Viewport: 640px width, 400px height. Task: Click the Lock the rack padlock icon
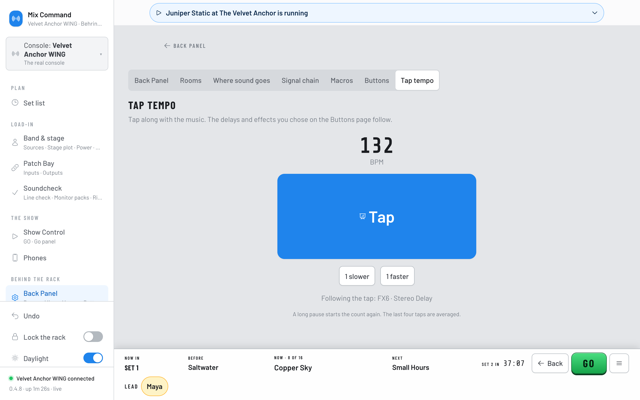[15, 337]
